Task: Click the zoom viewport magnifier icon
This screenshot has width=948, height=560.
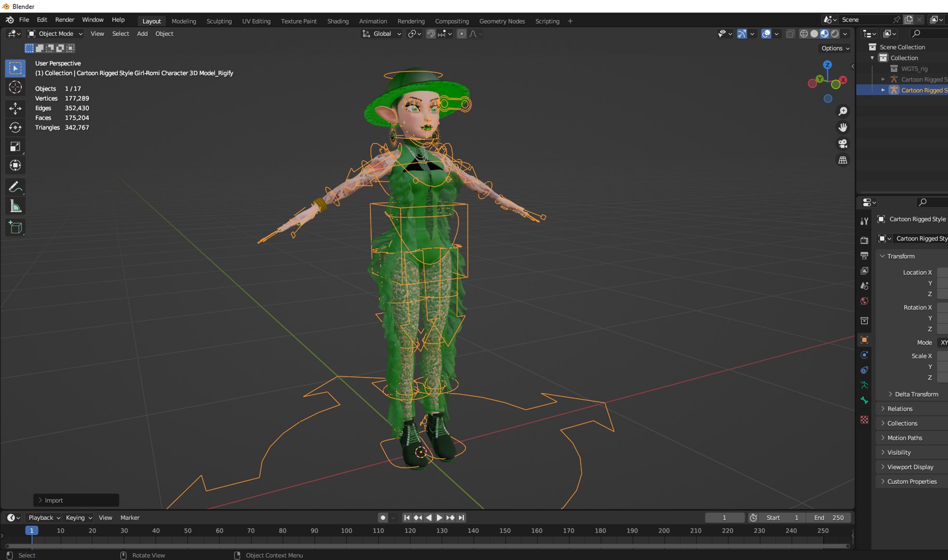Action: [843, 111]
